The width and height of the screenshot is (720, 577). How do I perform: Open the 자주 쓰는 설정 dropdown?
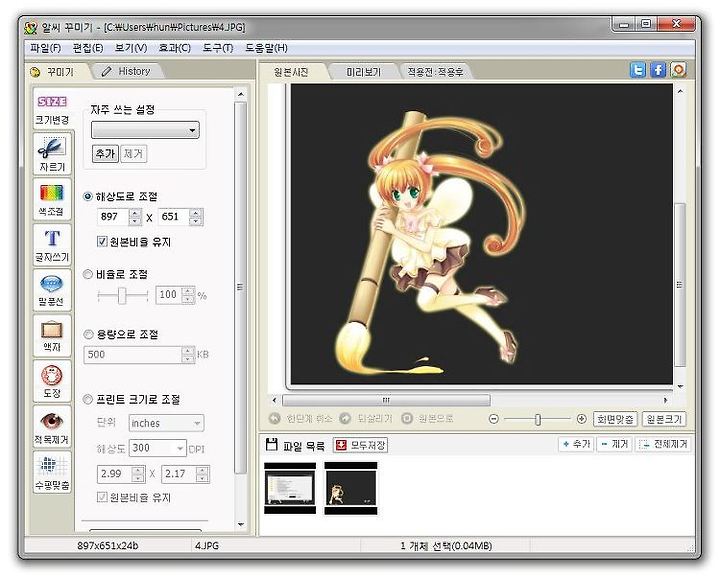[x=145, y=130]
